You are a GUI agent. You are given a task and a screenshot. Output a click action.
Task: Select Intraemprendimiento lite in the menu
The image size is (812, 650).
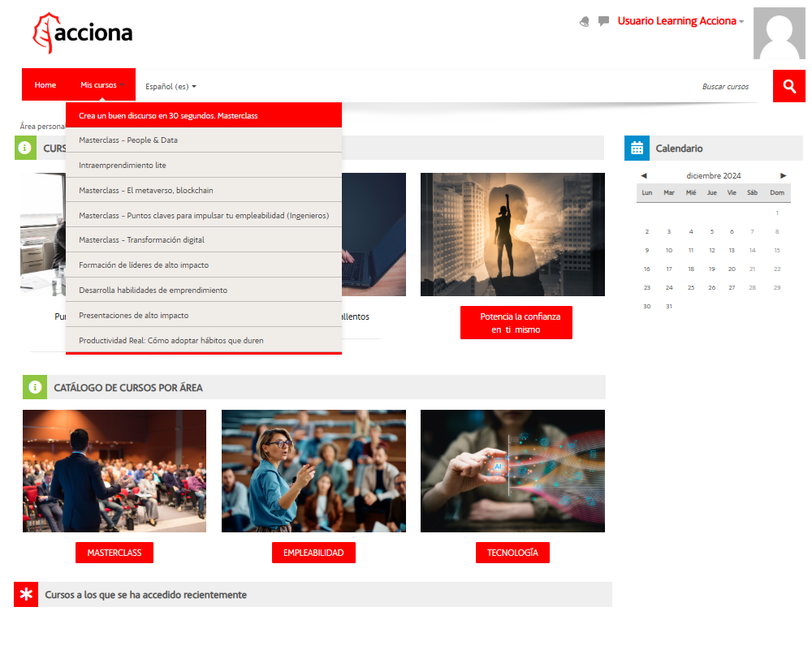pos(123,165)
